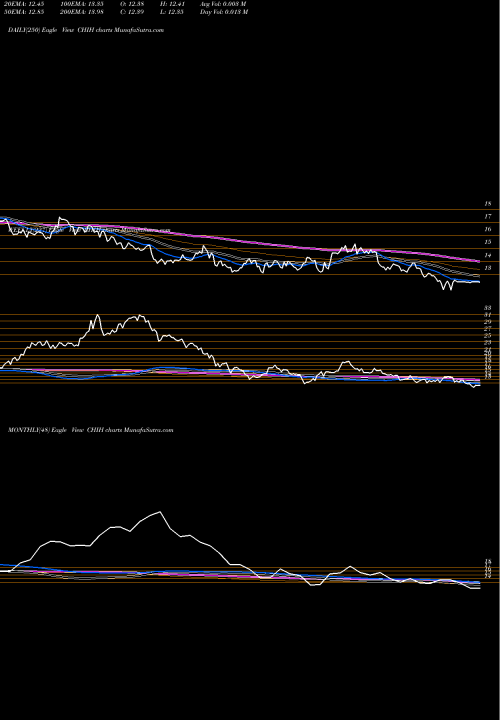This screenshot has height=720, width=500.
Task: Click the MONTHLY(48) Eagle View chart title
Action: tap(90, 430)
